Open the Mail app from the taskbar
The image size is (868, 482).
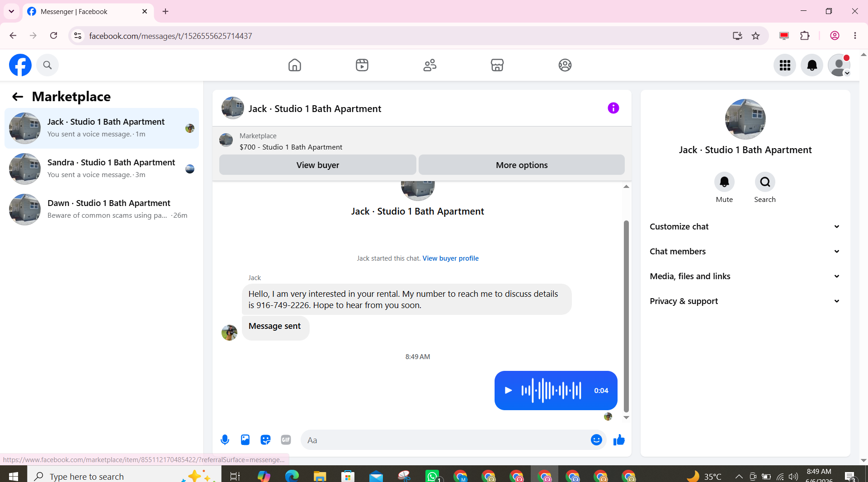[376, 476]
